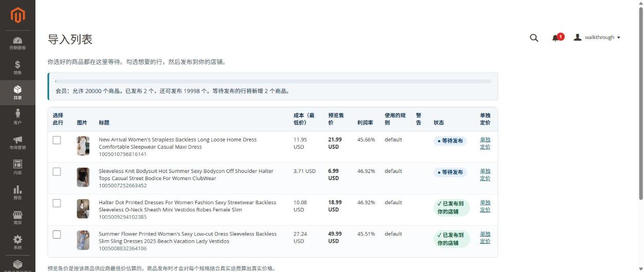Click the 导入列表 page heading

click(70, 39)
